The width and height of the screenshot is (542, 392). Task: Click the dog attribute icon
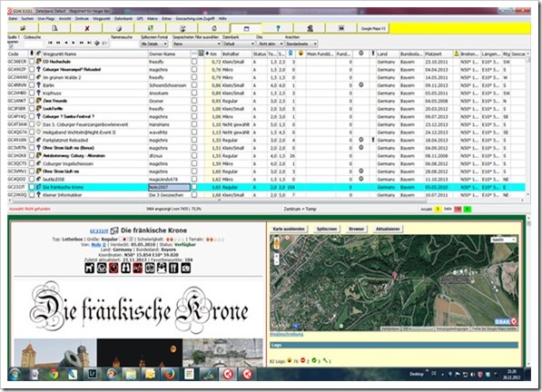90,268
